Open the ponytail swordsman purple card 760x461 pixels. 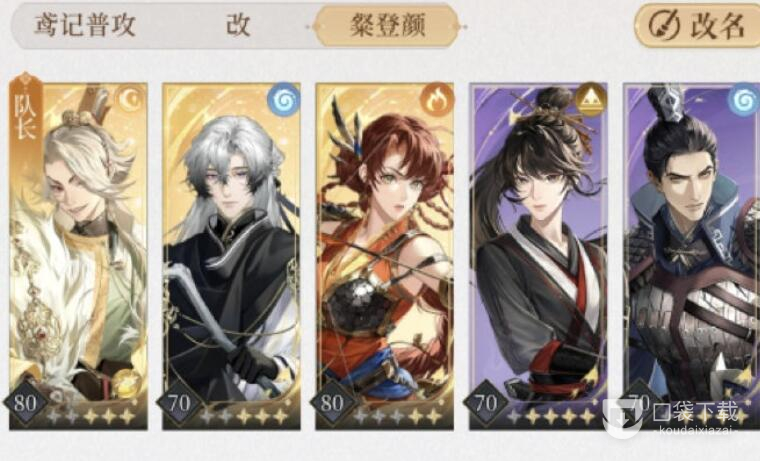538,256
